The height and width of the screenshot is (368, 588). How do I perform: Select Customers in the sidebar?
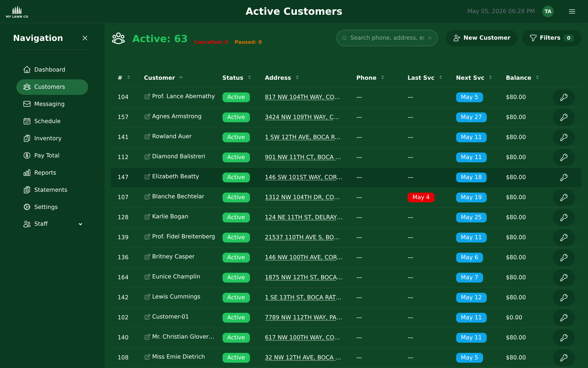point(52,87)
